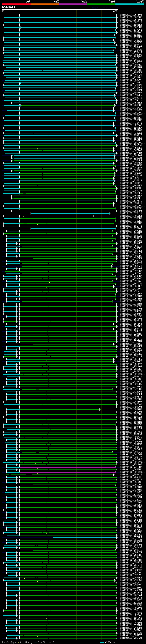146x644 pixels.
Task: Select hit label UniRef100_O22098
Action: tap(131, 620)
